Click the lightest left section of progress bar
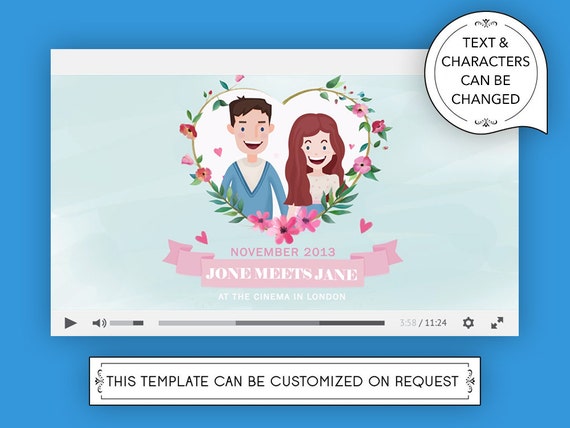The height and width of the screenshot is (428, 570). 197,323
